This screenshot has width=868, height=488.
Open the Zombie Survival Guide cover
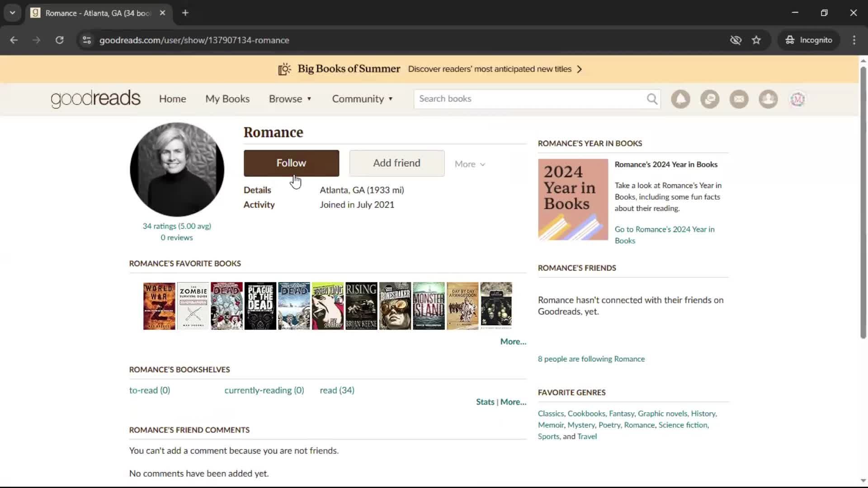coord(193,306)
